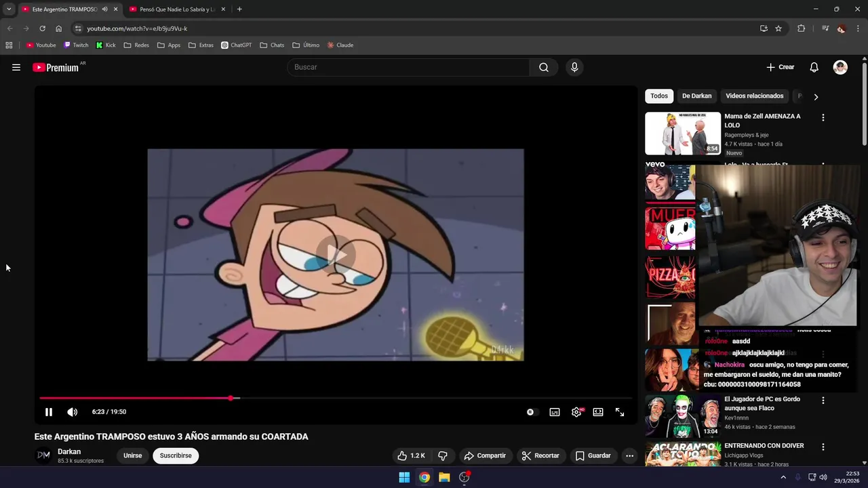Click the Crear button
Screen dimensions: 868x488
(x=781, y=67)
